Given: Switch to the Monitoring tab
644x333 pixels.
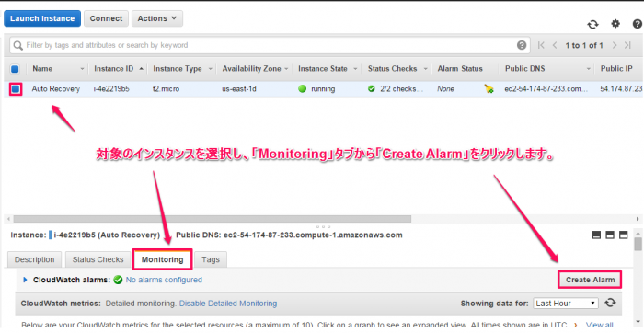Looking at the screenshot, I should click(x=162, y=259).
